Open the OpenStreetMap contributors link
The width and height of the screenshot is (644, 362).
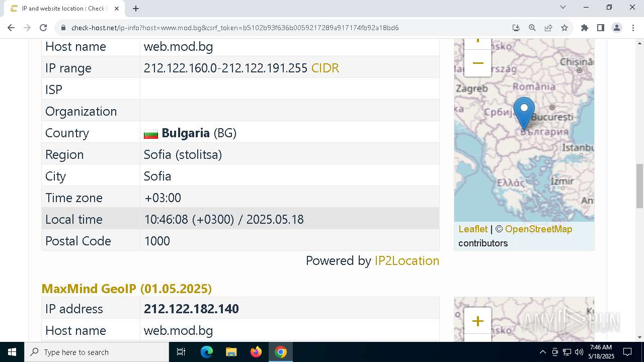coord(538,229)
